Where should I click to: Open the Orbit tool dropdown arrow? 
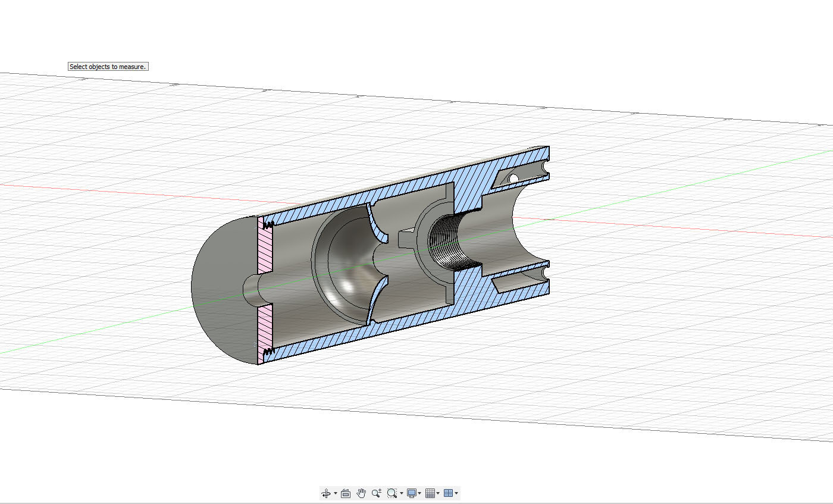click(336, 493)
